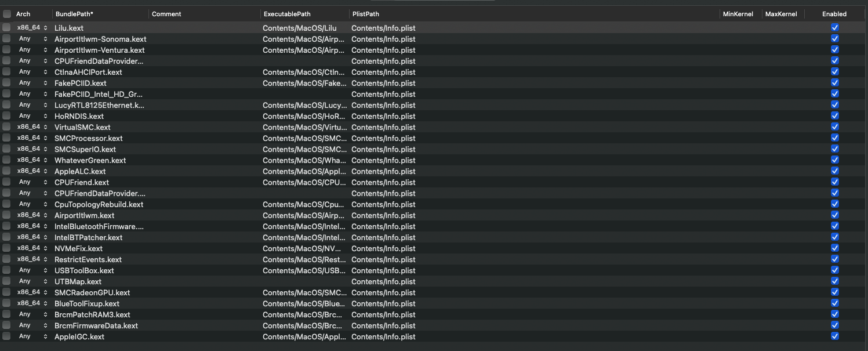Click the Enabled column header
The image size is (868, 351).
click(x=834, y=14)
